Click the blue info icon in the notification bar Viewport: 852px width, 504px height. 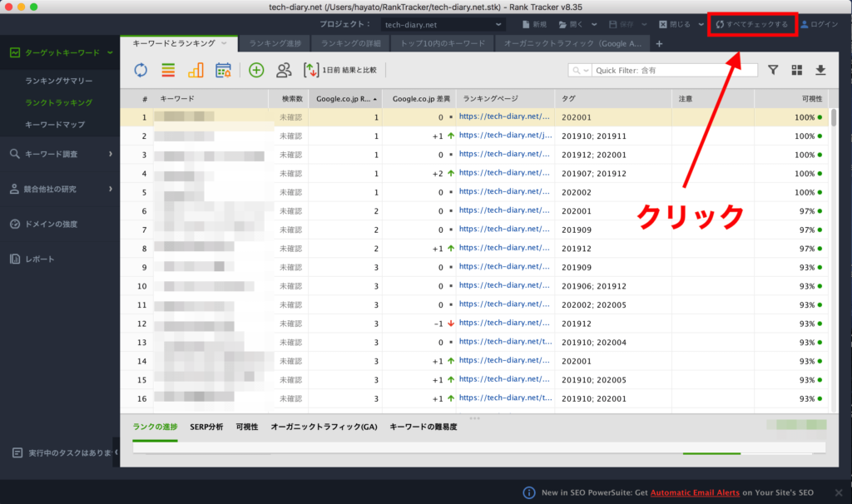(x=528, y=492)
